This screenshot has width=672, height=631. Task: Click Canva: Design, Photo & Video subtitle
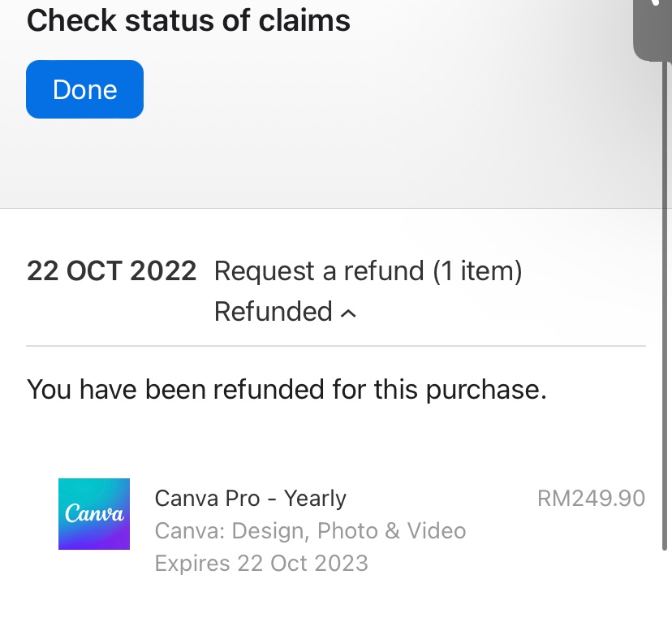coord(310,531)
